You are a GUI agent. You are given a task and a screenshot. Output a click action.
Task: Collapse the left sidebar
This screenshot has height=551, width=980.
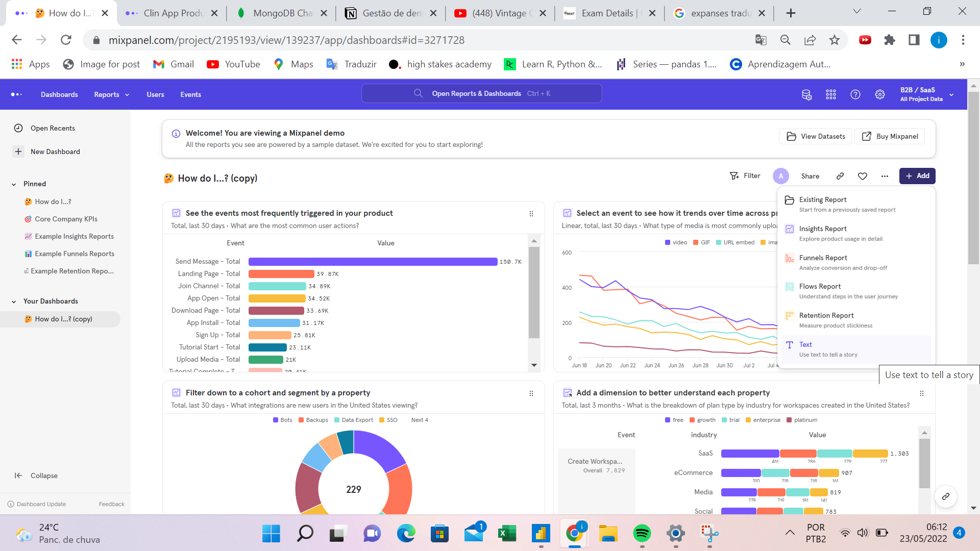point(36,475)
